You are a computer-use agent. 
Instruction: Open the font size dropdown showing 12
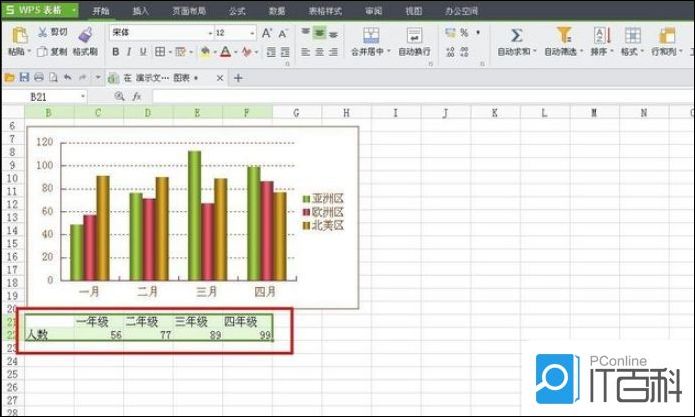pyautogui.click(x=252, y=33)
